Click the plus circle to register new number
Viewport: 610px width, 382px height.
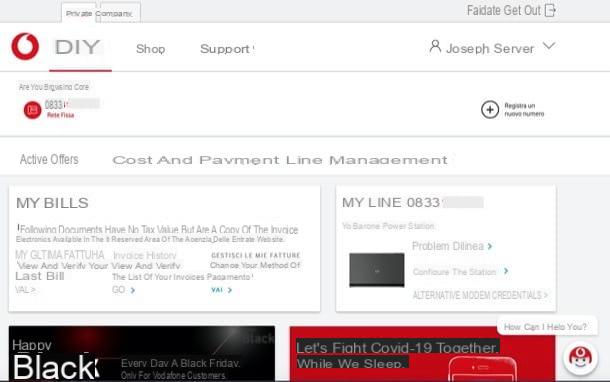pos(490,110)
